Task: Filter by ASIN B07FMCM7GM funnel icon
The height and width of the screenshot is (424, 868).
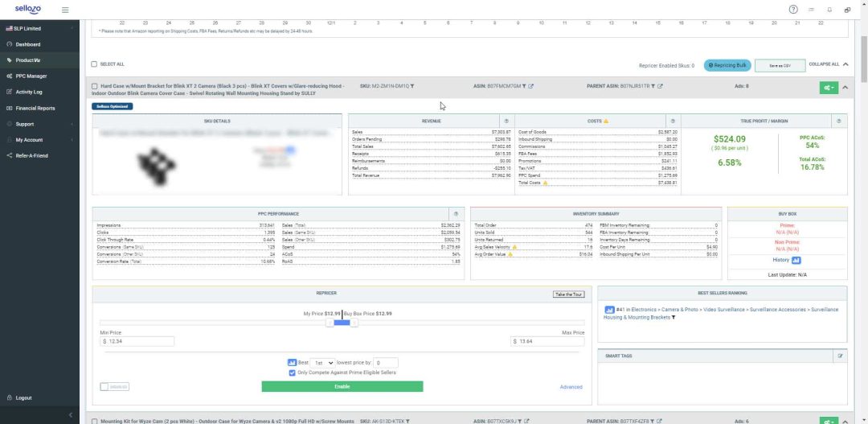Action: click(x=524, y=86)
